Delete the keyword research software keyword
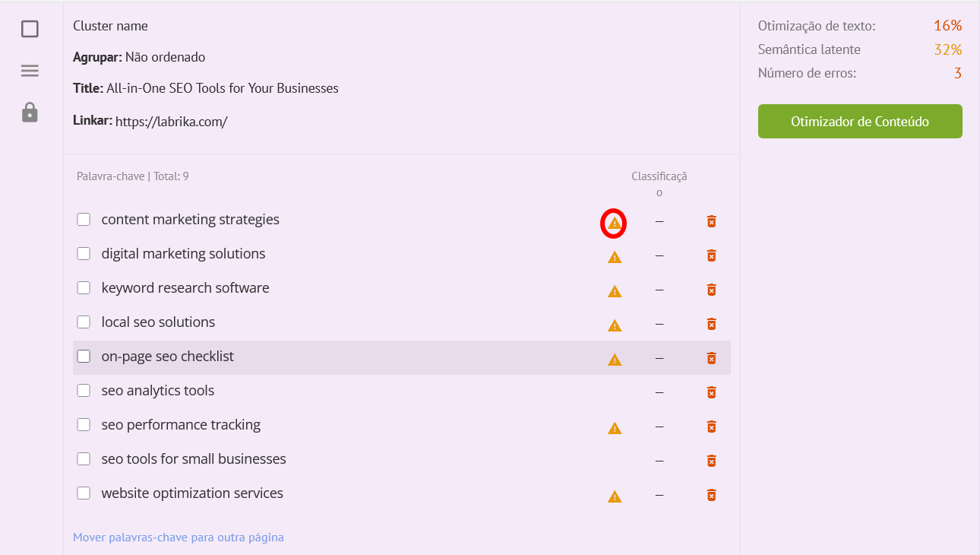Image resolution: width=980 pixels, height=555 pixels. click(x=711, y=290)
